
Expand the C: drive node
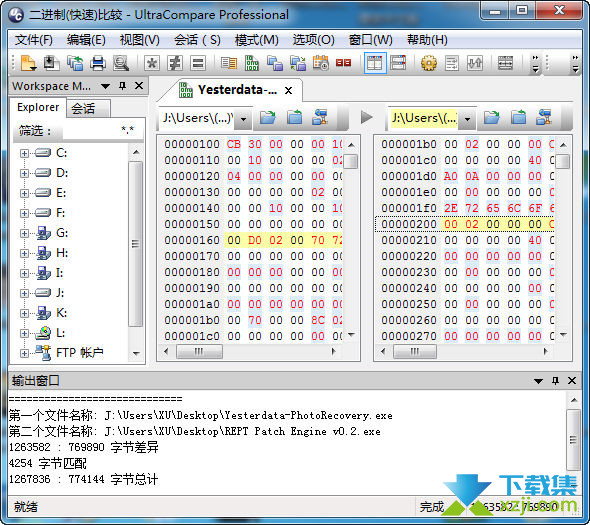click(x=24, y=153)
